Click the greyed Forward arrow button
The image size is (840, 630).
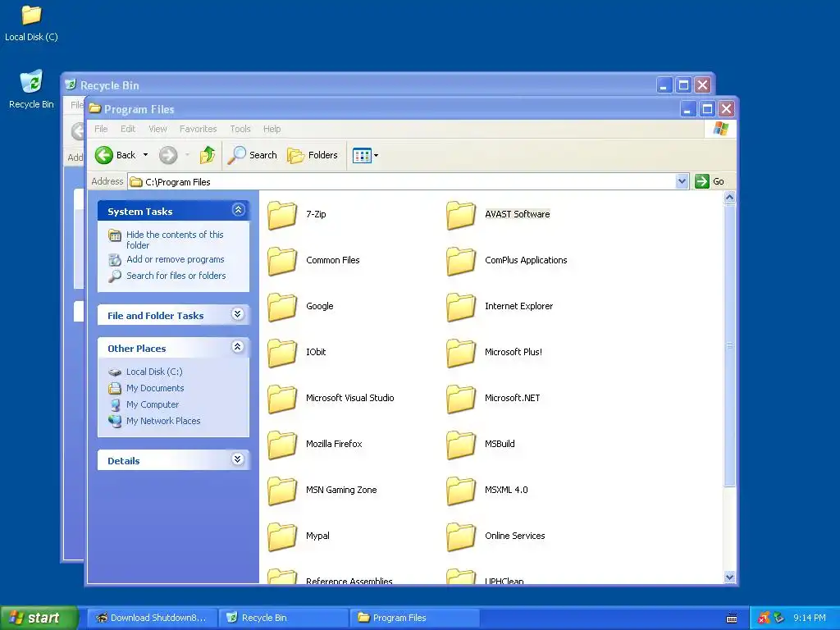(x=167, y=155)
